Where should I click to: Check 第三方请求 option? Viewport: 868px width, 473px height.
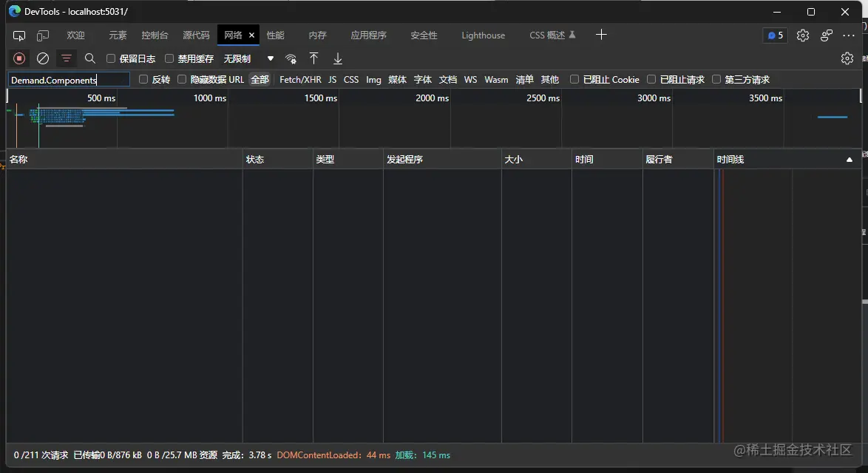tap(716, 80)
